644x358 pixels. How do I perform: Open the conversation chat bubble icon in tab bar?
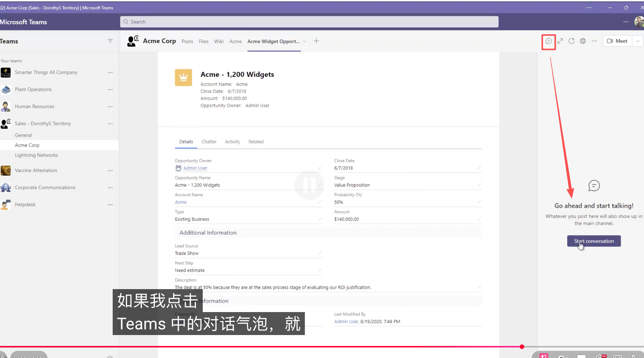pos(549,41)
